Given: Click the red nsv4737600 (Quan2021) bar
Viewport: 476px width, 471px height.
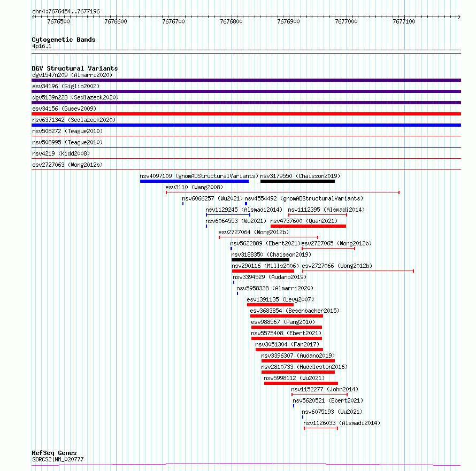Looking at the screenshot, I should coord(308,226).
